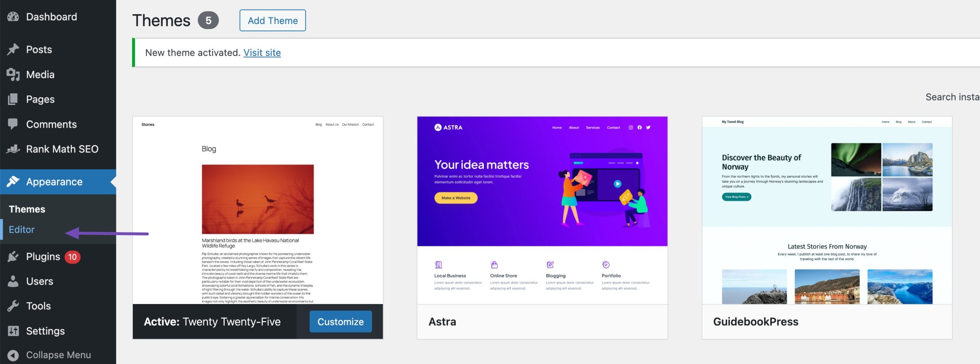Open the GuidebookPress theme preview thumbnail
980x364 pixels.
coord(827,210)
